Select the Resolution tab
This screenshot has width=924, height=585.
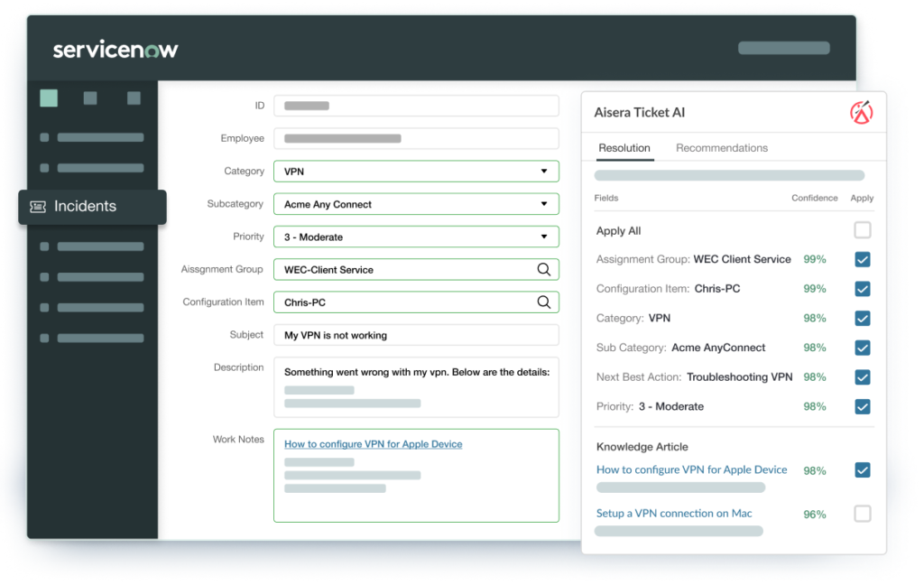pos(624,147)
